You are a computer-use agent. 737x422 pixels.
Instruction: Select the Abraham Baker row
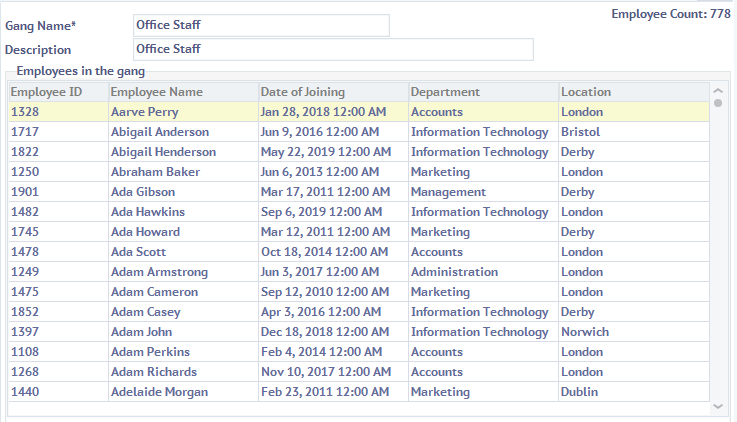pos(154,172)
